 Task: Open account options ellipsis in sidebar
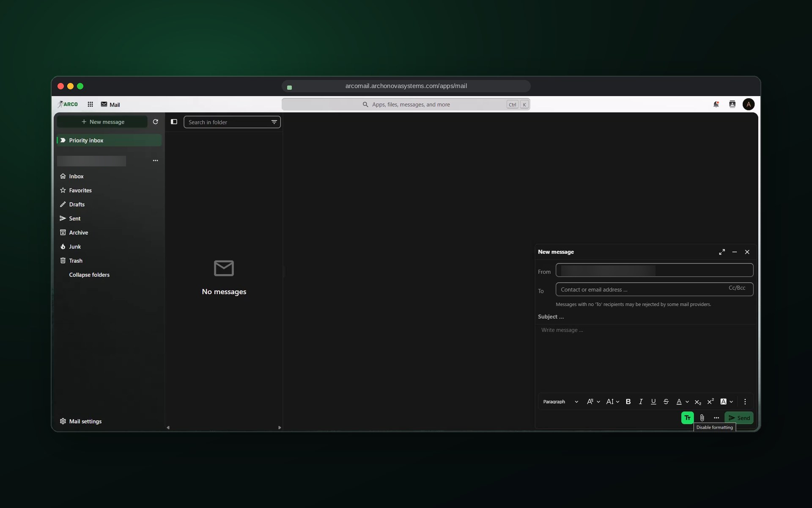click(x=155, y=160)
